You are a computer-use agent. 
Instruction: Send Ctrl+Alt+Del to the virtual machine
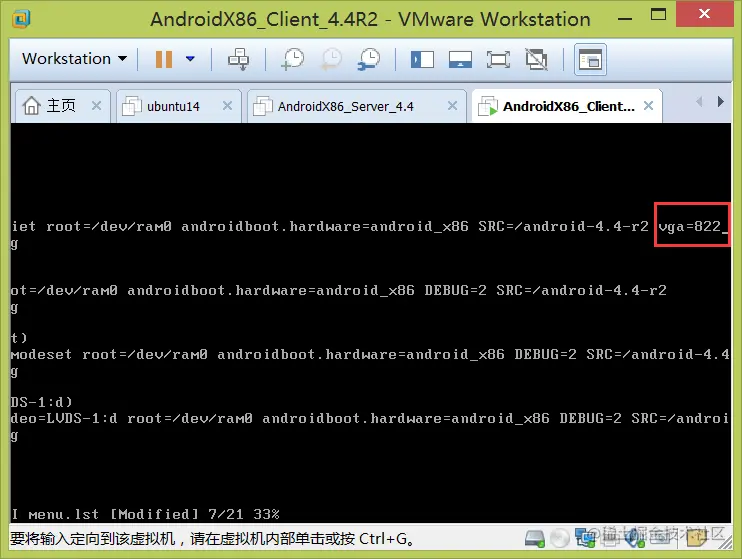[238, 59]
